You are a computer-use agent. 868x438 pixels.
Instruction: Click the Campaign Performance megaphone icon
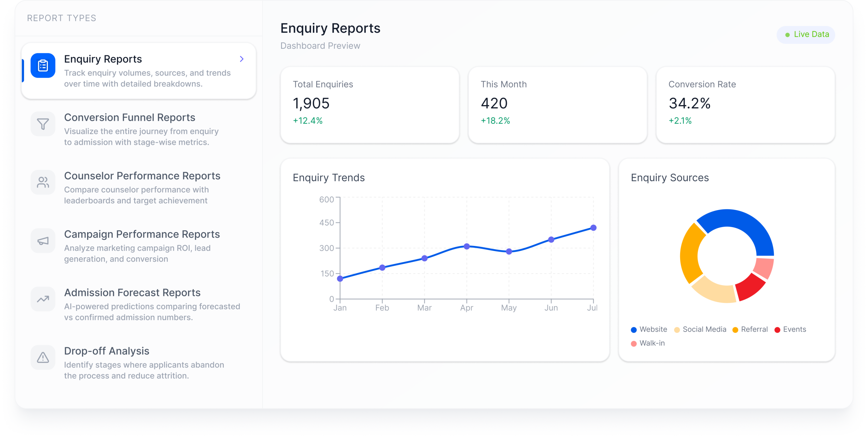pyautogui.click(x=43, y=241)
